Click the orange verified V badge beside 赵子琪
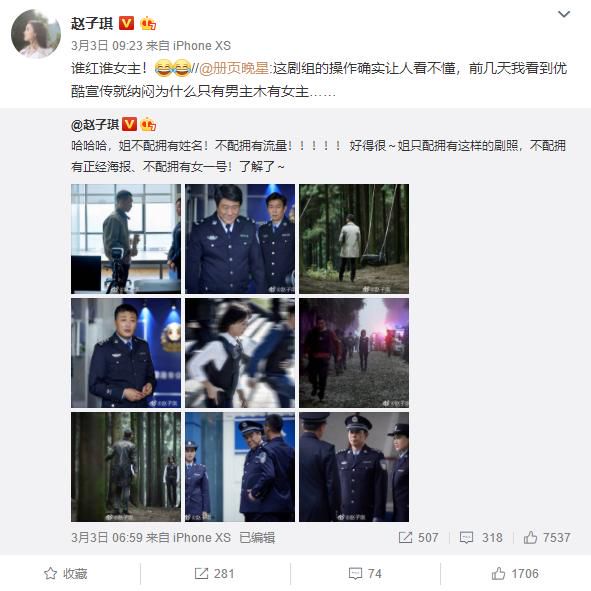The width and height of the screenshot is (591, 591). tap(126, 23)
